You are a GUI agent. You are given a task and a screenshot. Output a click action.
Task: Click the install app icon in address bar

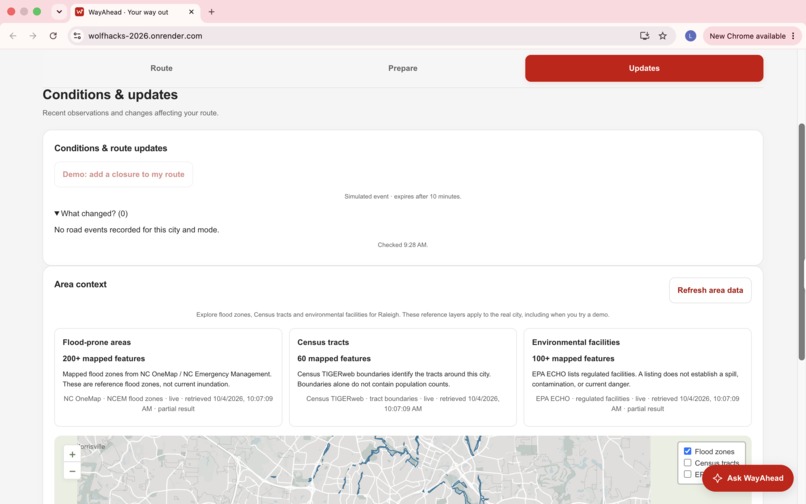pos(644,36)
